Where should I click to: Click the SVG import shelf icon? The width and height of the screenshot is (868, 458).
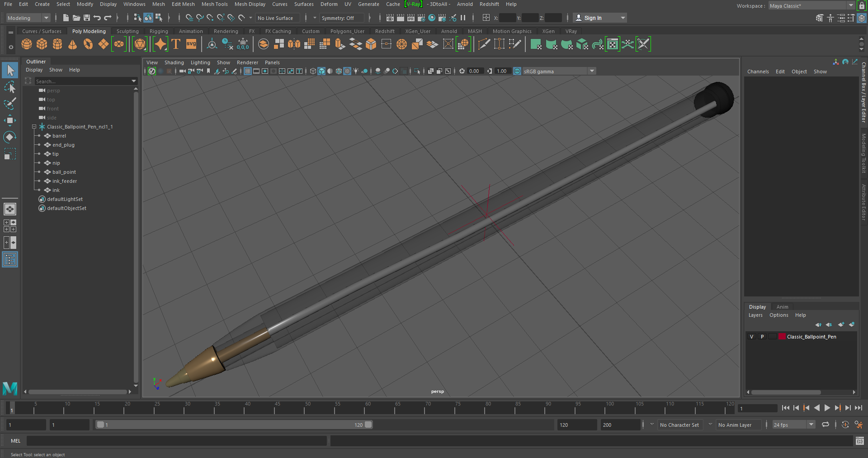(x=191, y=44)
